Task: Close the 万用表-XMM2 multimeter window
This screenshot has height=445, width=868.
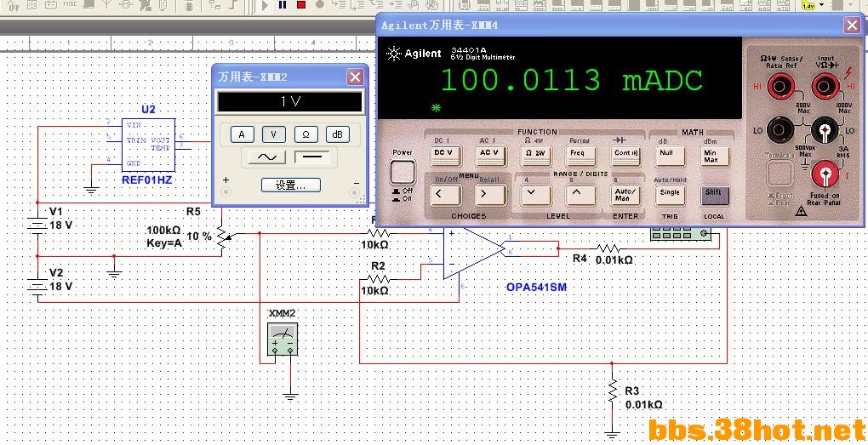Action: point(355,77)
